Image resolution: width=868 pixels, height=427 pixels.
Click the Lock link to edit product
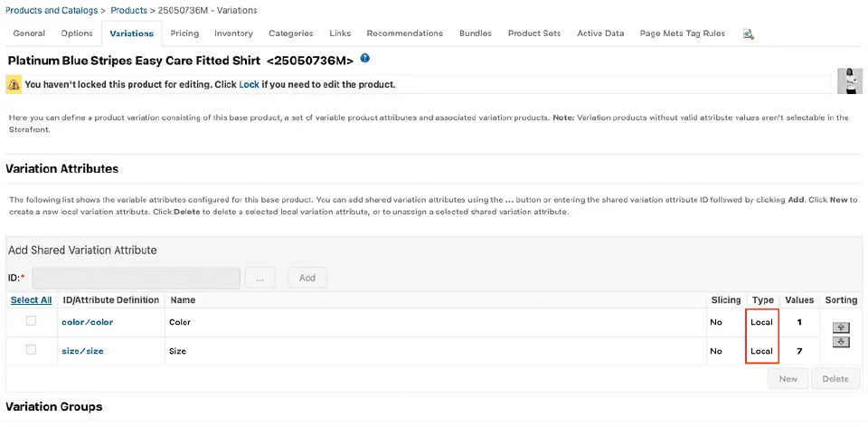[x=250, y=85]
